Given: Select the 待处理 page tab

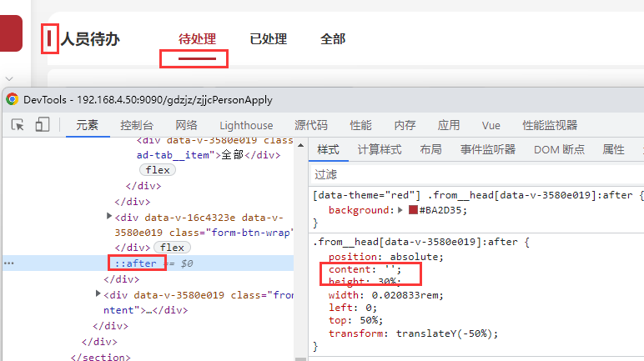Looking at the screenshot, I should point(197,39).
